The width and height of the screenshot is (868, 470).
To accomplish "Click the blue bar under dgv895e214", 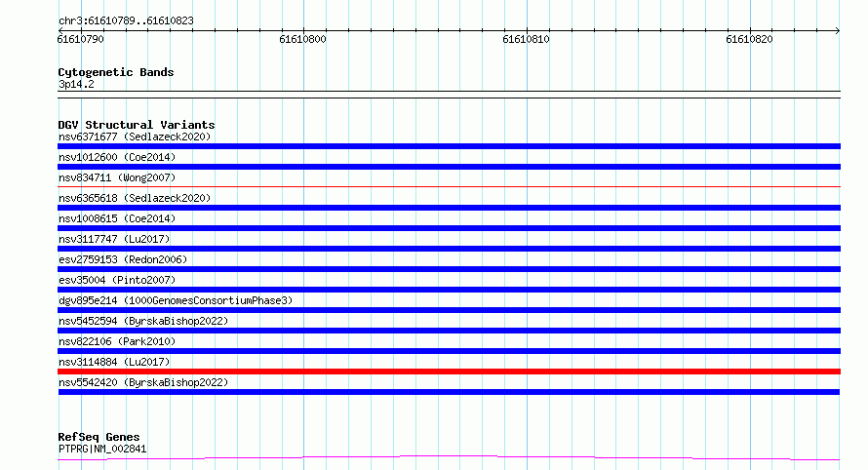I will coord(449,310).
